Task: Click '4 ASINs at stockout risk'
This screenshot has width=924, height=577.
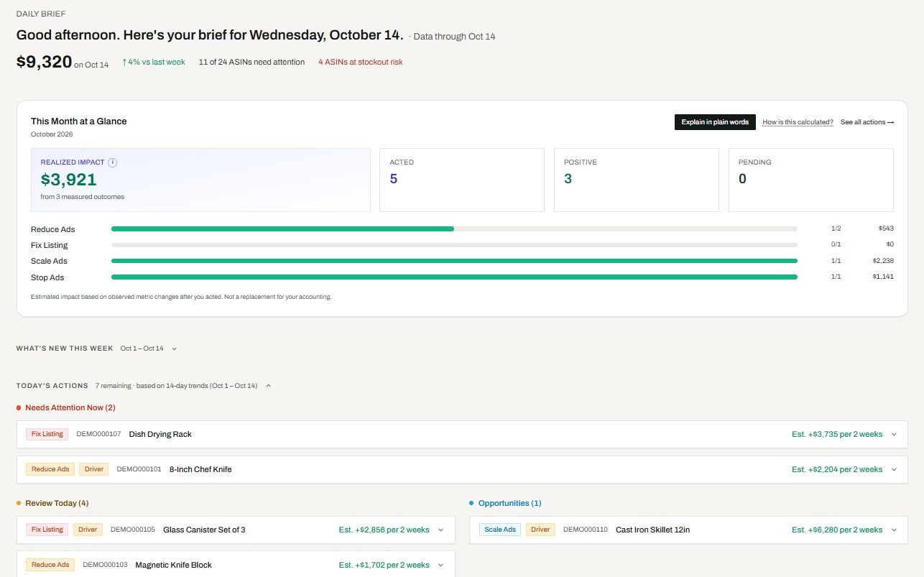Action: (x=361, y=63)
